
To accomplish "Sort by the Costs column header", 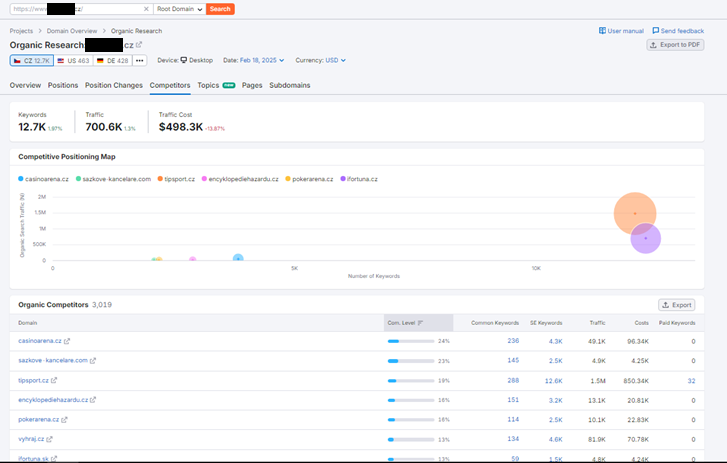I will (x=642, y=323).
